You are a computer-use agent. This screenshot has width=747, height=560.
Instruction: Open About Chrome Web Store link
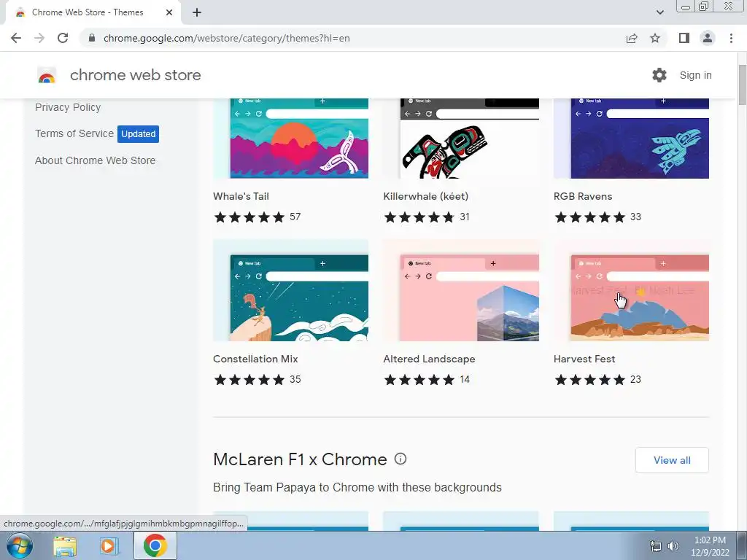pos(96,160)
